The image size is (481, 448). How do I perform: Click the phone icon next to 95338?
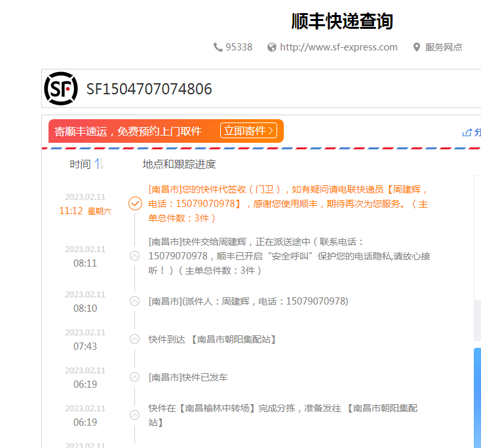[x=218, y=47]
